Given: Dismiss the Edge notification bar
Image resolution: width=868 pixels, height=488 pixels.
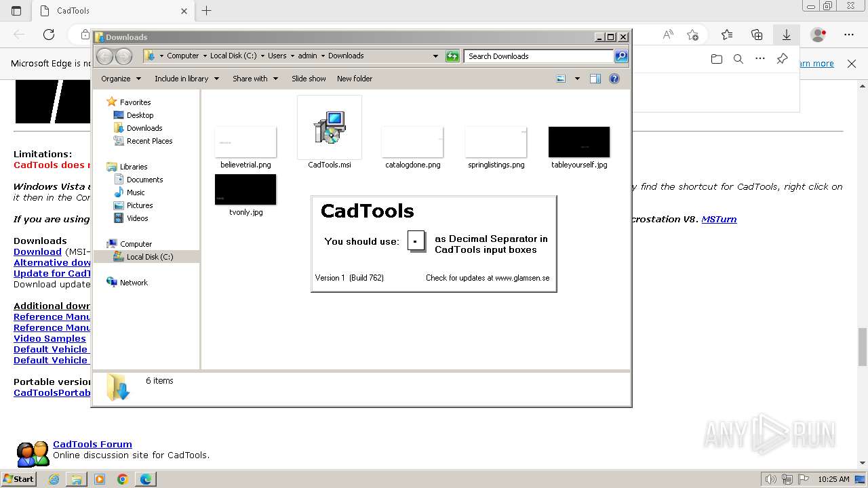Looking at the screenshot, I should pyautogui.click(x=852, y=63).
